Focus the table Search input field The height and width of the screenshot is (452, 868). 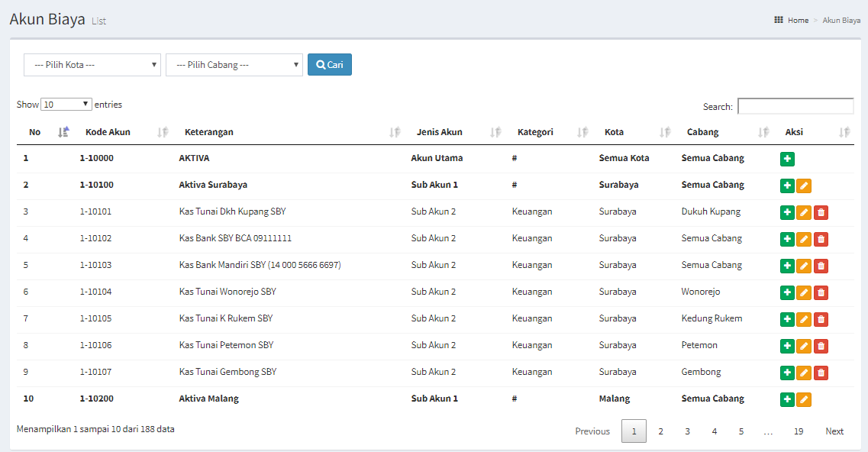pyautogui.click(x=795, y=106)
